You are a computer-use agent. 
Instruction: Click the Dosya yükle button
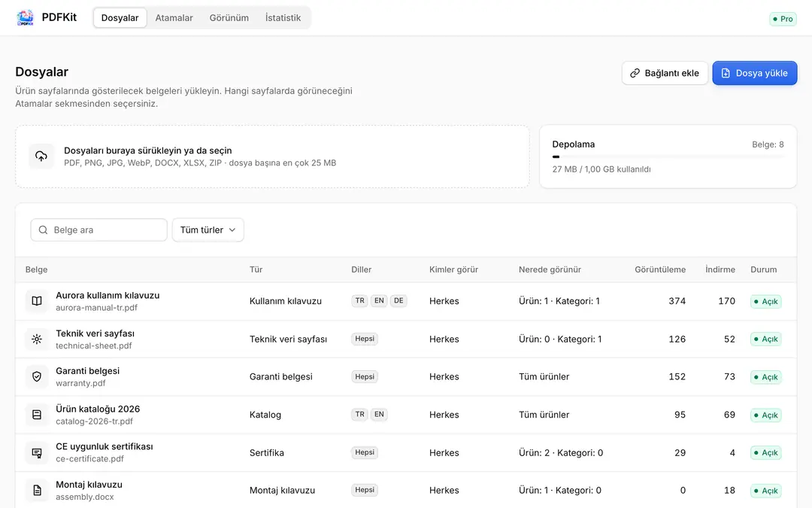click(x=755, y=73)
